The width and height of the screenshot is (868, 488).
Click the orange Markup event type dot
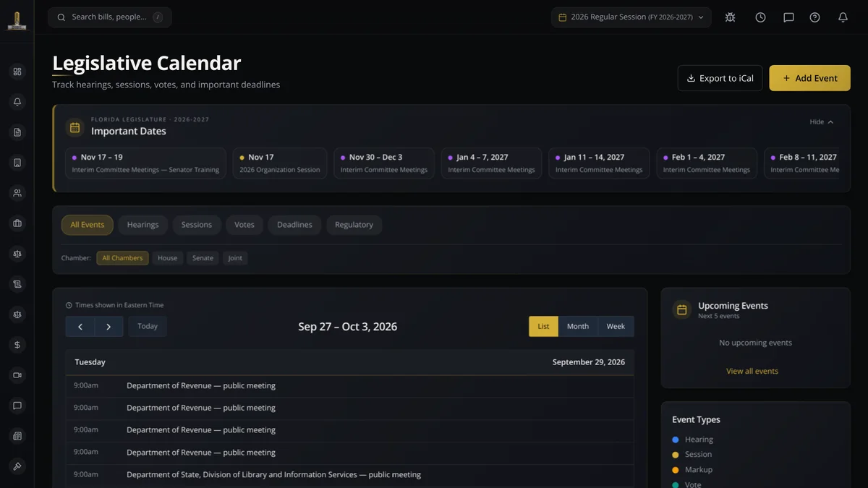(676, 470)
